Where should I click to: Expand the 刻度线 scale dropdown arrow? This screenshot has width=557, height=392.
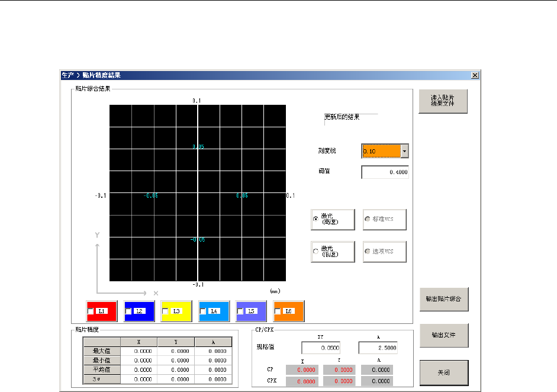(x=404, y=151)
